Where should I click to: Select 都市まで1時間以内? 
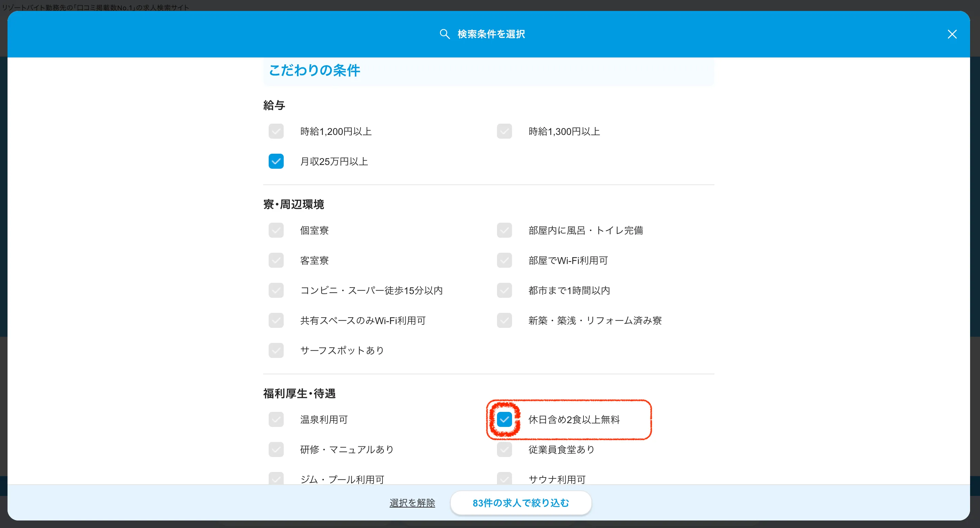(504, 290)
